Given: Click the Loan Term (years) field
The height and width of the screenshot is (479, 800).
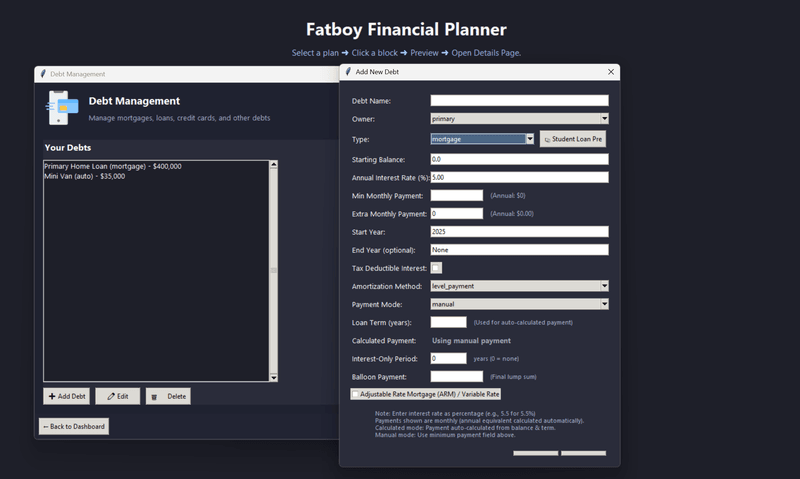Looking at the screenshot, I should tap(448, 322).
